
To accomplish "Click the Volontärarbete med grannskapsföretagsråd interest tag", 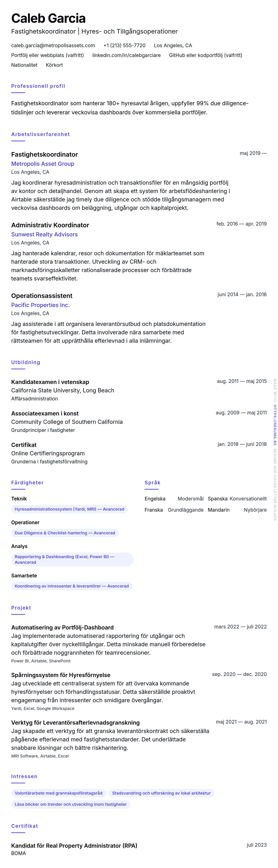I will pyautogui.click(x=58, y=793).
